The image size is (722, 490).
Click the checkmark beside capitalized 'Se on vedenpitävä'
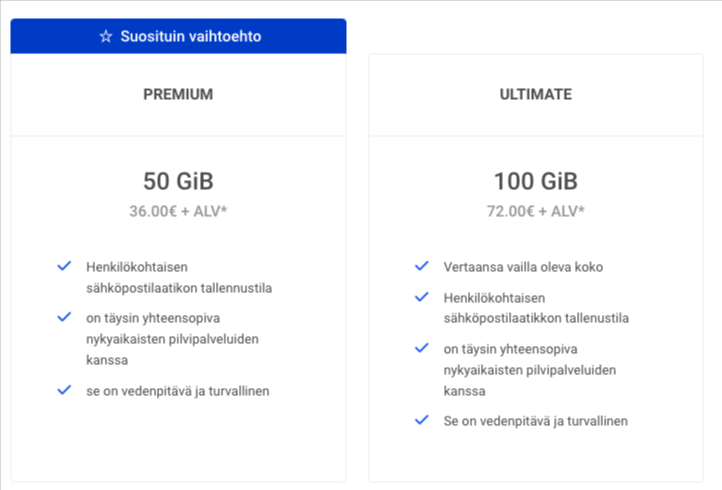coord(421,420)
